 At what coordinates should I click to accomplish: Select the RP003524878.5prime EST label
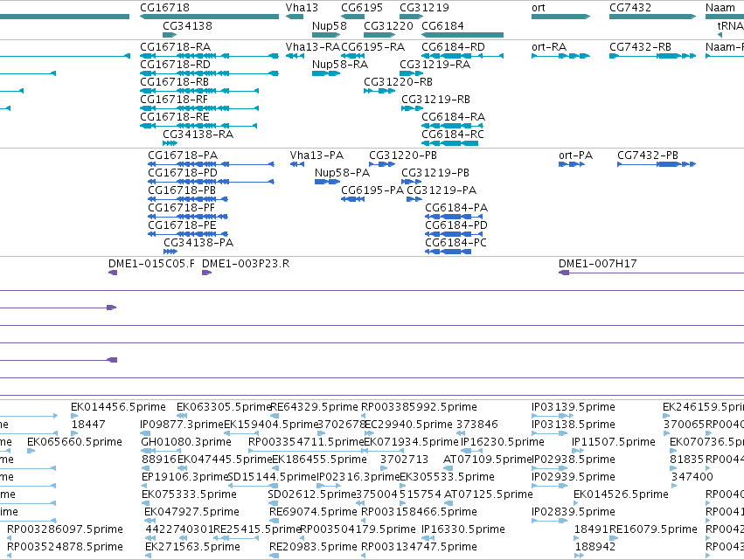tap(65, 547)
